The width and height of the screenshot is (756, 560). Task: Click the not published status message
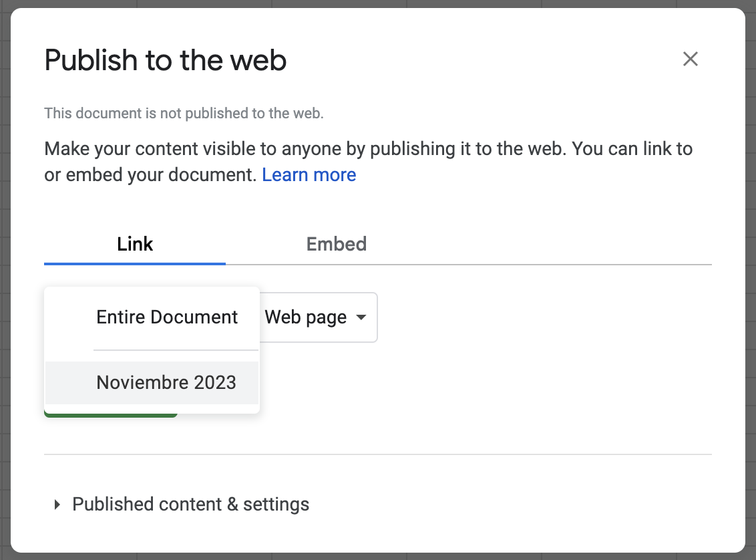click(x=184, y=114)
